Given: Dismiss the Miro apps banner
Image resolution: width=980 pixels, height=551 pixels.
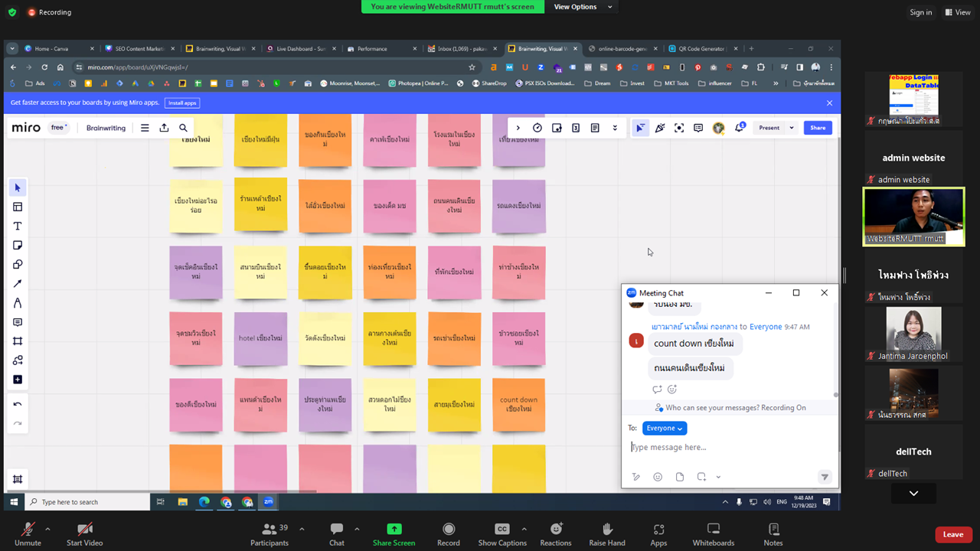Looking at the screenshot, I should pos(829,103).
